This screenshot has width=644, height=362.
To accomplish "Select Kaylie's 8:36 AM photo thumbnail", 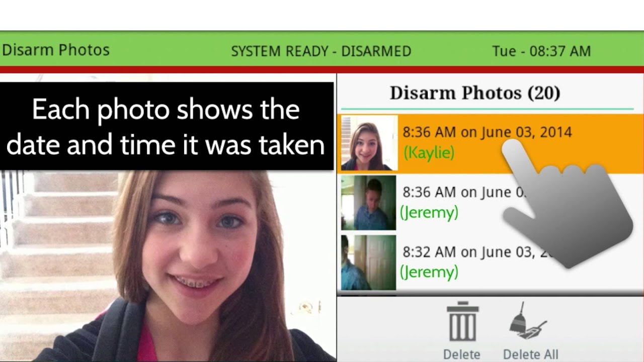I will [369, 143].
